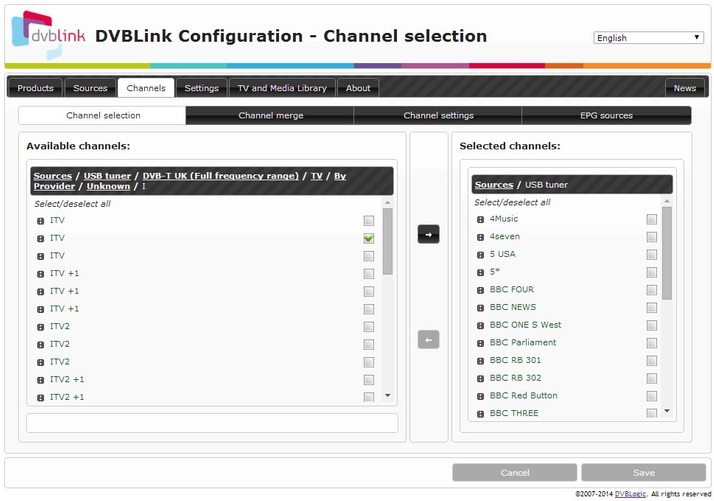Switch to the Settings tab
The height and width of the screenshot is (501, 714).
(x=201, y=88)
